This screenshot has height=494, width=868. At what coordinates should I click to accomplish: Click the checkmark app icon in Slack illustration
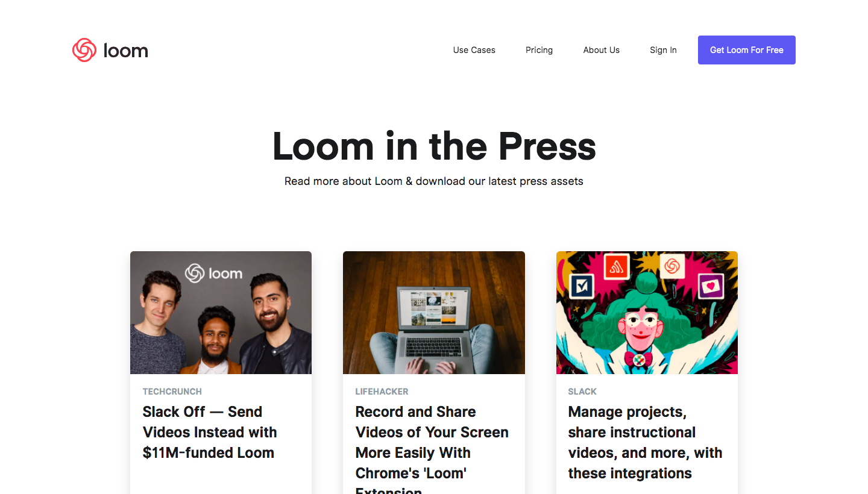[x=582, y=286]
